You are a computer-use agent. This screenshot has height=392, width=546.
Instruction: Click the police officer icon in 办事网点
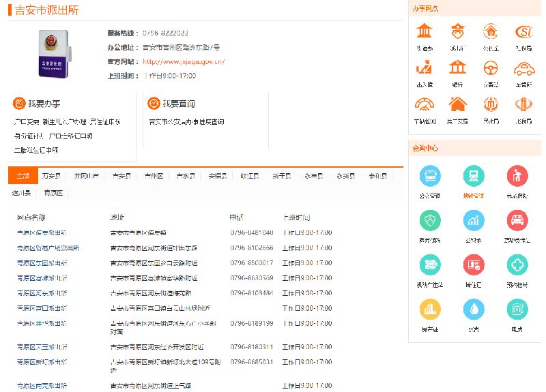pos(457,32)
